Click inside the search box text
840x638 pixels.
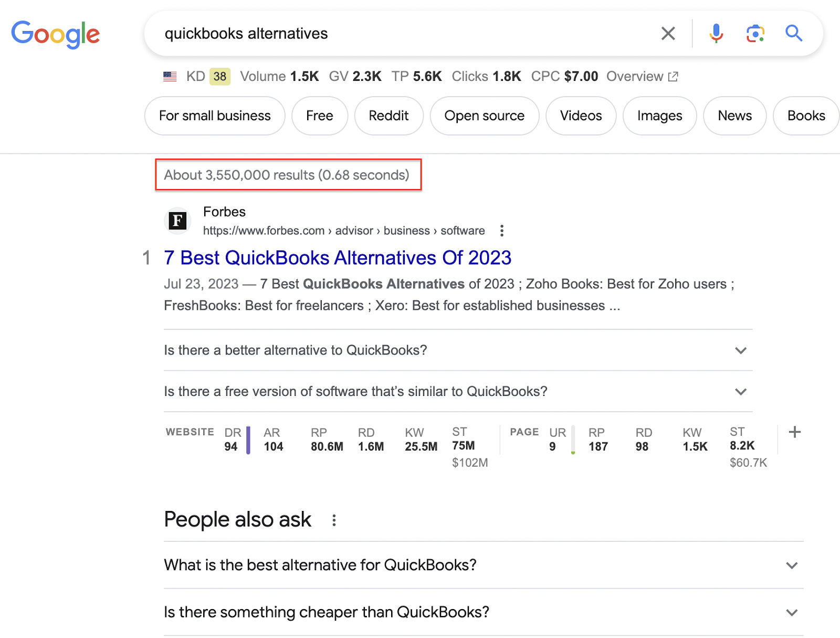(246, 34)
